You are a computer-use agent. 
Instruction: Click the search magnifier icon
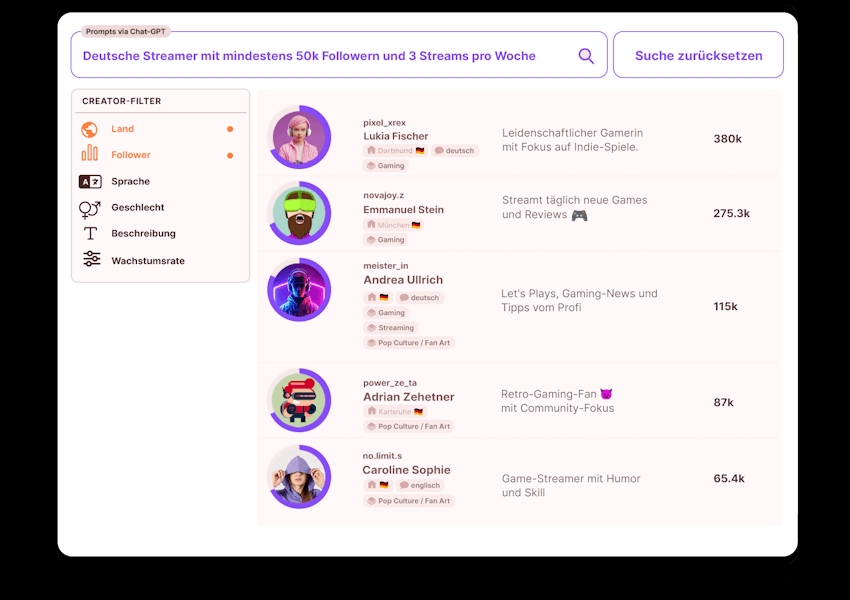point(586,56)
